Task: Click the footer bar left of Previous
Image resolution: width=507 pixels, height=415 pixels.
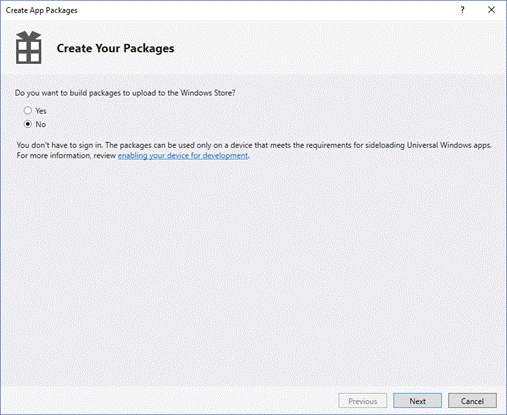Action: (x=168, y=400)
